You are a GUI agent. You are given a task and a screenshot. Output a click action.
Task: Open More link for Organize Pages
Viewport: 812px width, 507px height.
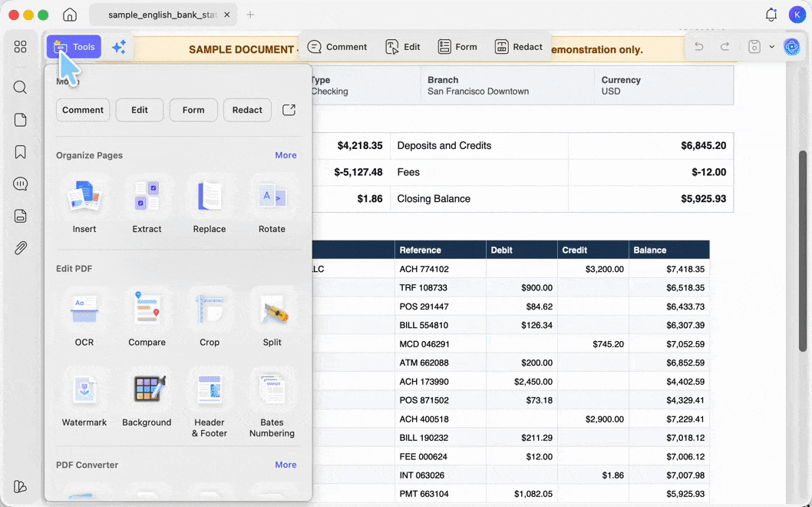(x=286, y=155)
